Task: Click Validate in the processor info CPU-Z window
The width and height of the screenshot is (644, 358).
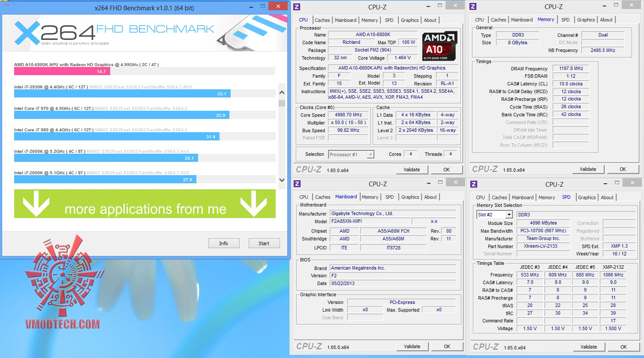Action: (412, 170)
